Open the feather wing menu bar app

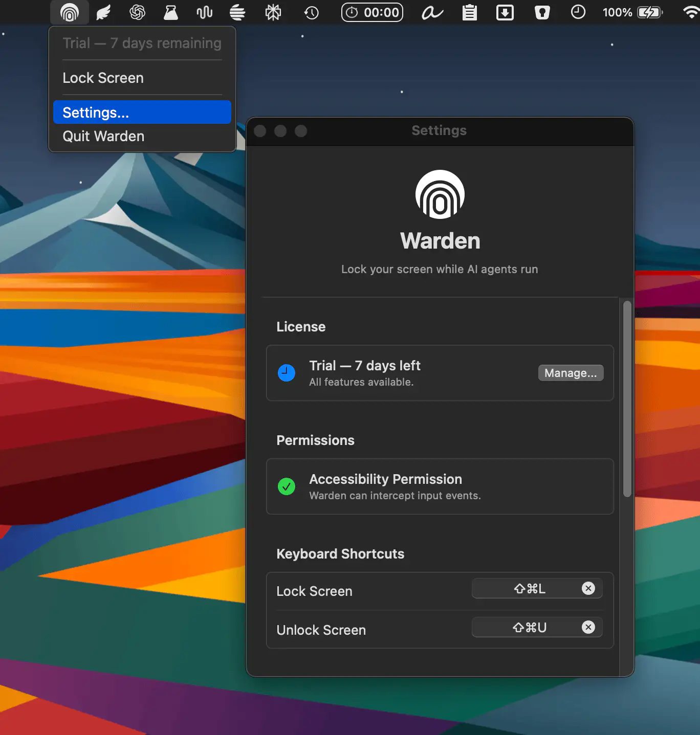[x=103, y=12]
